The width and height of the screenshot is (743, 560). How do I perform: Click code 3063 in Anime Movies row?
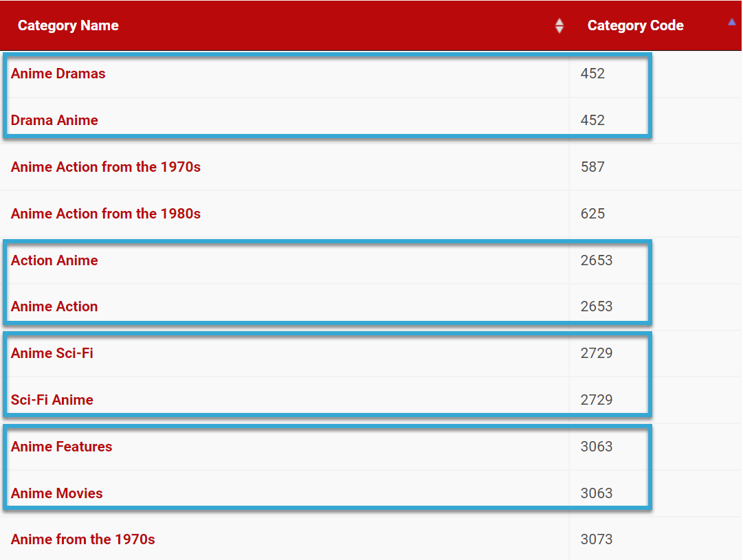click(x=596, y=493)
